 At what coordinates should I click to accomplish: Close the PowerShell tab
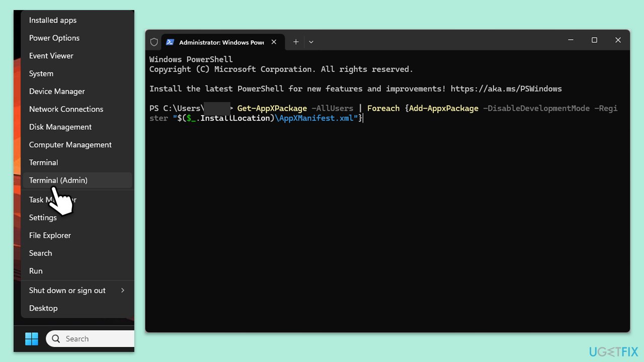pos(274,42)
